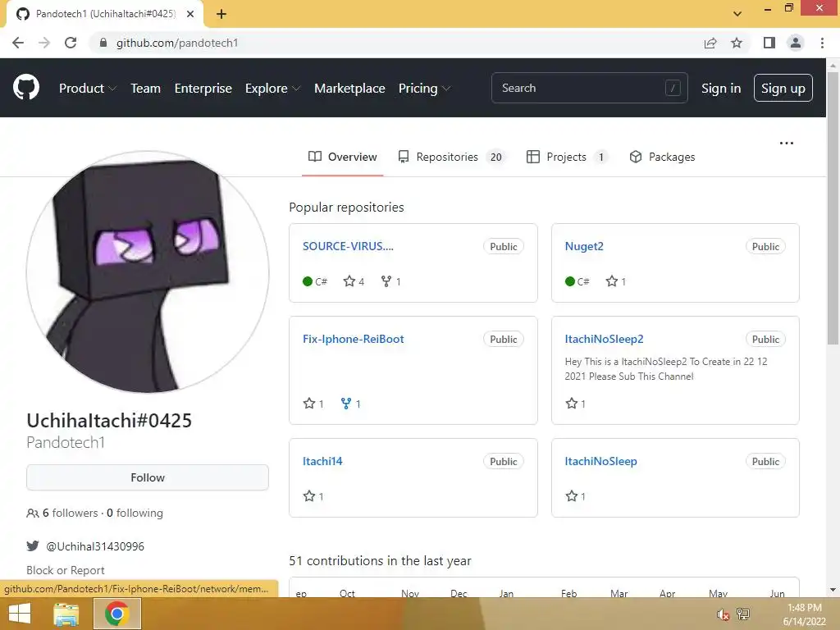Viewport: 840px width, 630px height.
Task: Open the Packages tab
Action: point(662,157)
